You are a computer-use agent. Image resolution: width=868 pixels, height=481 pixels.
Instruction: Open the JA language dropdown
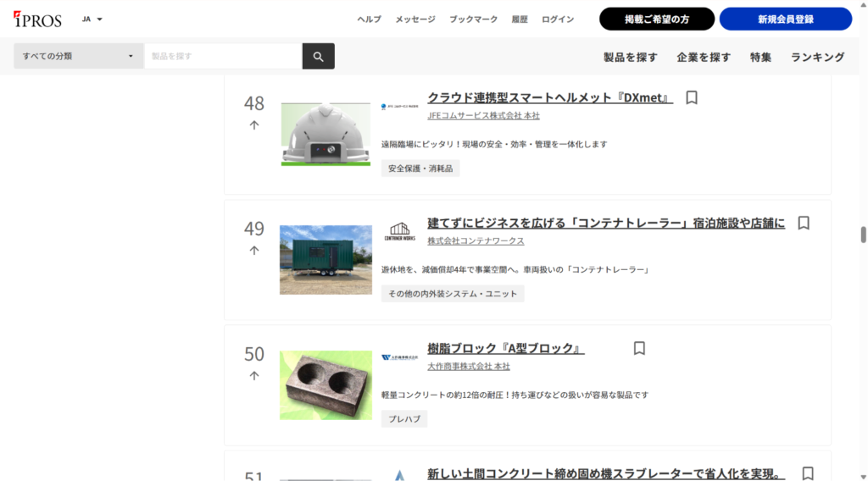click(x=92, y=19)
